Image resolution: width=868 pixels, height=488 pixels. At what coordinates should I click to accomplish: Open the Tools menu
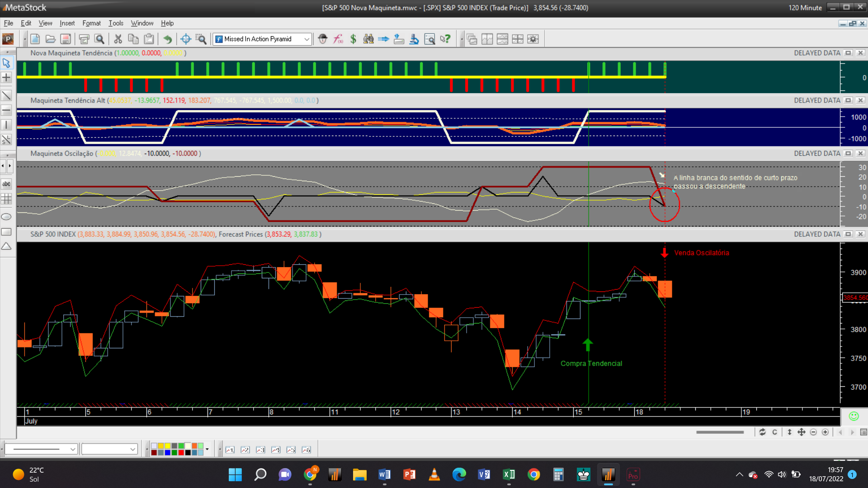tap(116, 23)
